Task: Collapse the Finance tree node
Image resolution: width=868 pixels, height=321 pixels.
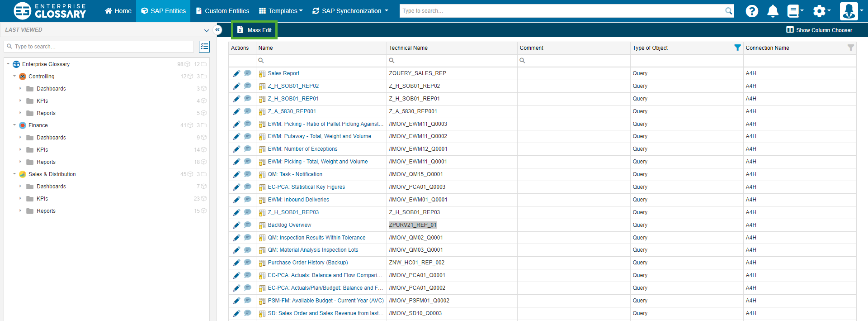Action: click(x=14, y=125)
